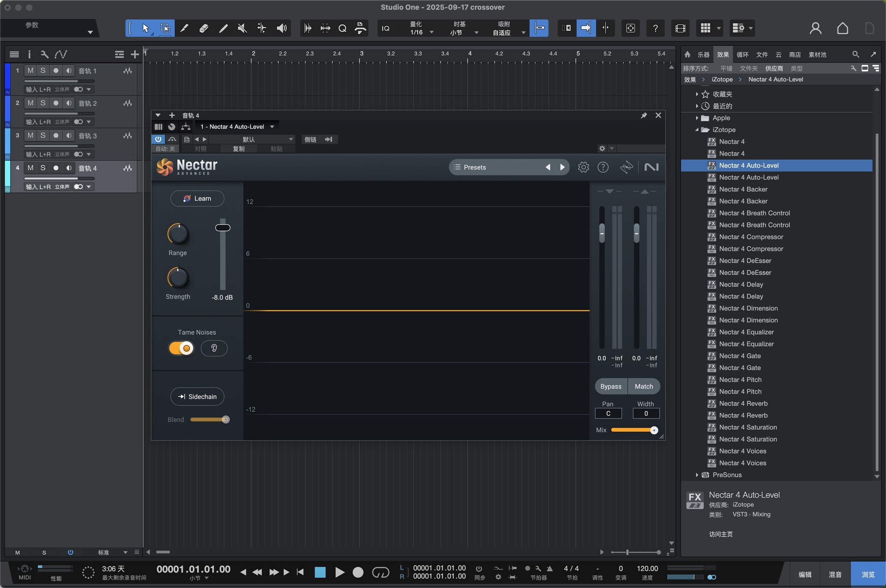Arm record on 音轨 3
This screenshot has width=886, height=588.
pyautogui.click(x=56, y=136)
